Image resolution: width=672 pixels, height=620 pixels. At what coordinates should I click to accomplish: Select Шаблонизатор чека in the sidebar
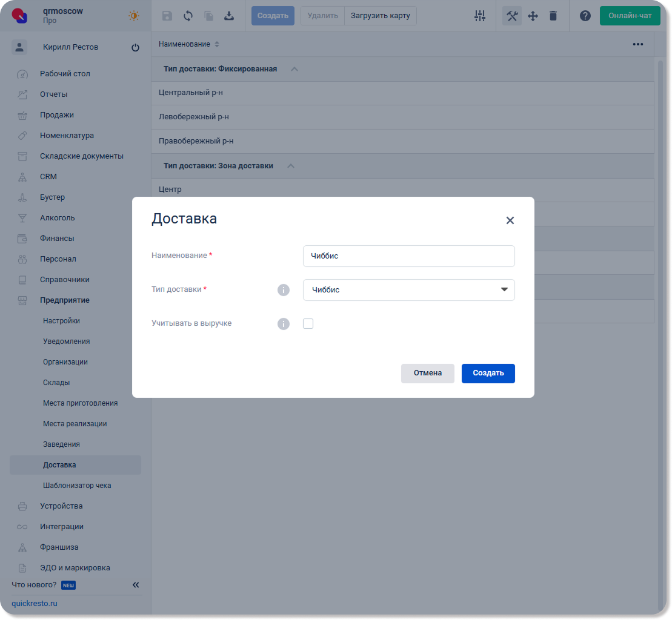coord(77,486)
